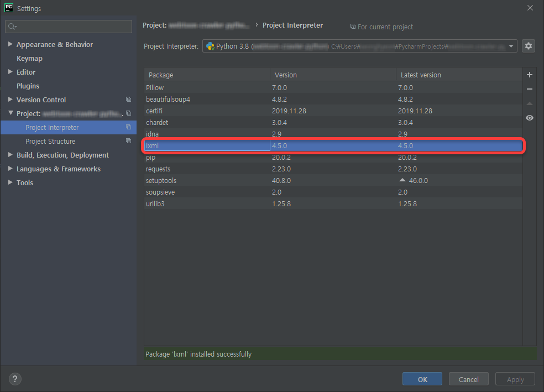Image resolution: width=544 pixels, height=392 pixels.
Task: Sort by the Latest version column header
Action: click(x=459, y=75)
